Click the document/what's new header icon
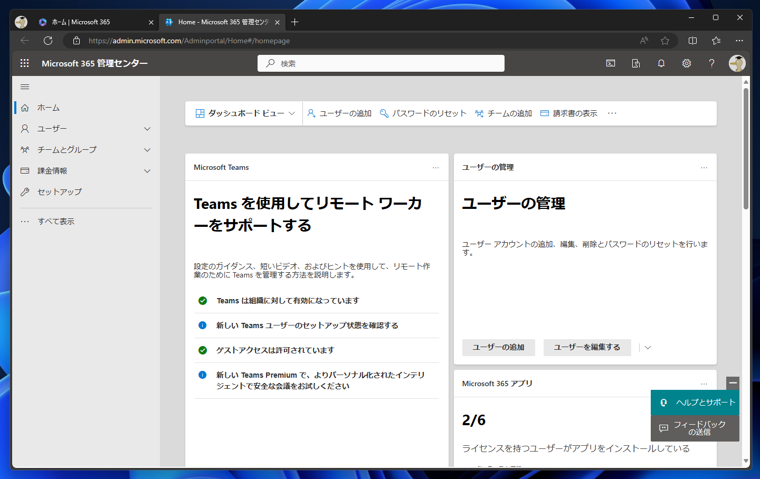Image resolution: width=760 pixels, height=479 pixels. [636, 64]
